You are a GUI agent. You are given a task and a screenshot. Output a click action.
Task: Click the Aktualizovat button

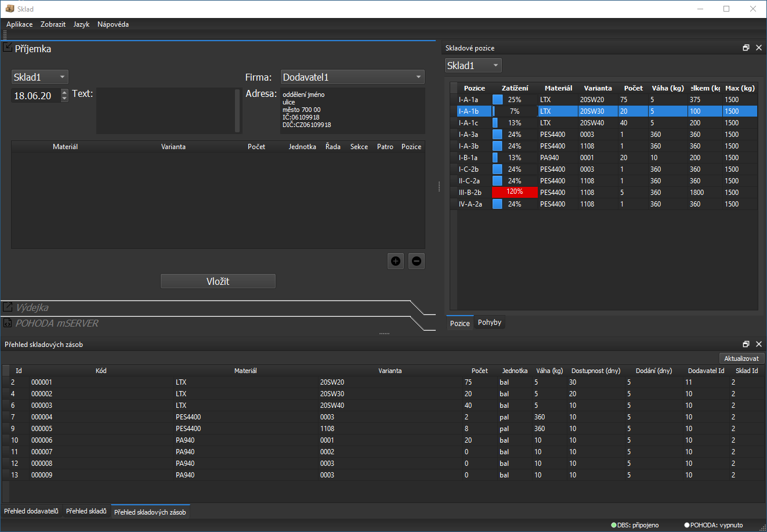(742, 358)
